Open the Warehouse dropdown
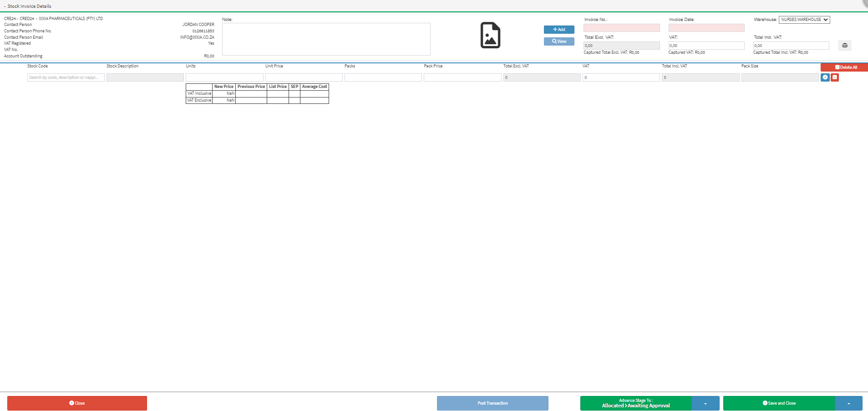 click(x=804, y=20)
